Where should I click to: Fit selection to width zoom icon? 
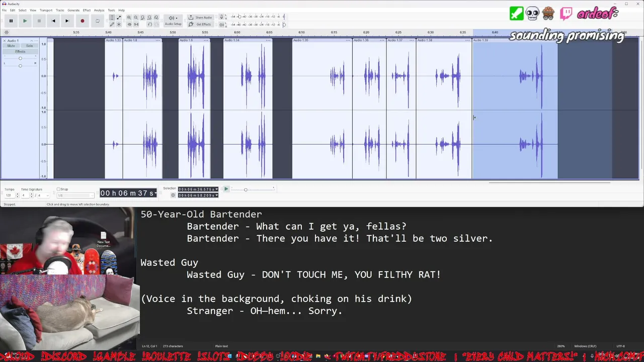[143, 18]
